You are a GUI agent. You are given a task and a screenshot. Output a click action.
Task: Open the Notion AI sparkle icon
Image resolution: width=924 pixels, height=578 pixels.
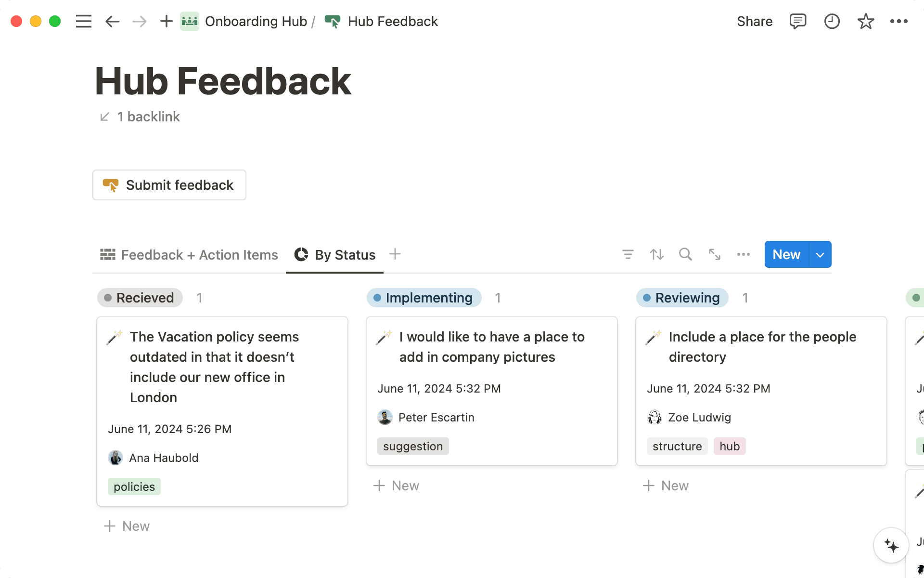(x=891, y=545)
